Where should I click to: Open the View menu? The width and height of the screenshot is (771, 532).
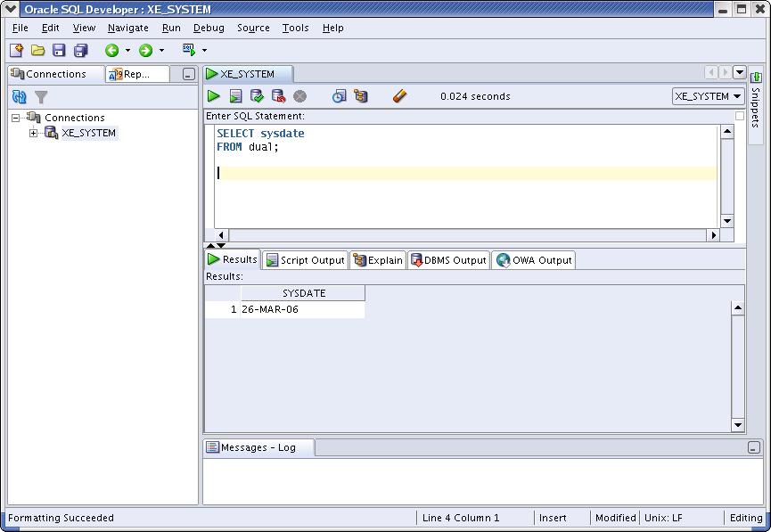click(84, 28)
